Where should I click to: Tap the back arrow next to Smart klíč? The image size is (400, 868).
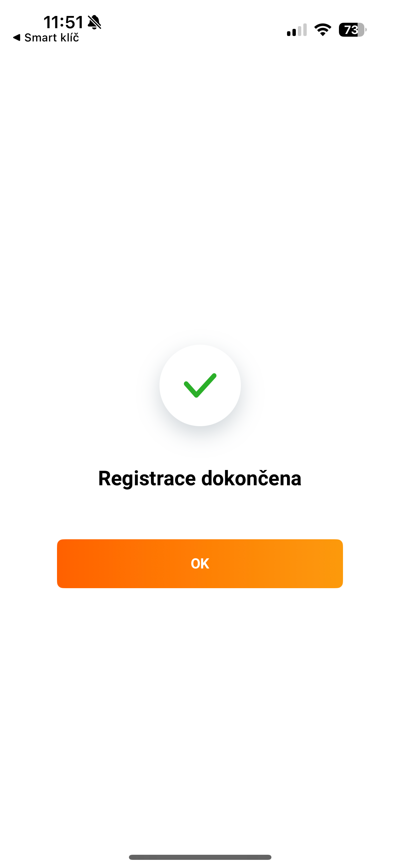[x=16, y=37]
